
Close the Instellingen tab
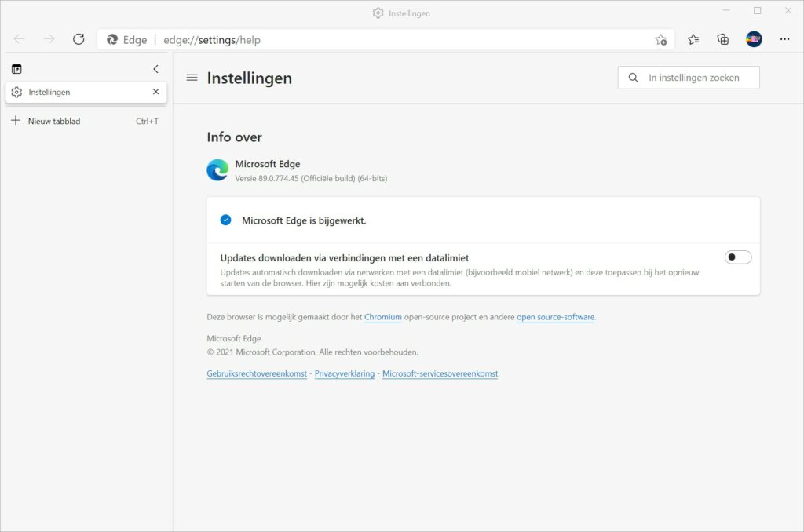pyautogui.click(x=155, y=92)
